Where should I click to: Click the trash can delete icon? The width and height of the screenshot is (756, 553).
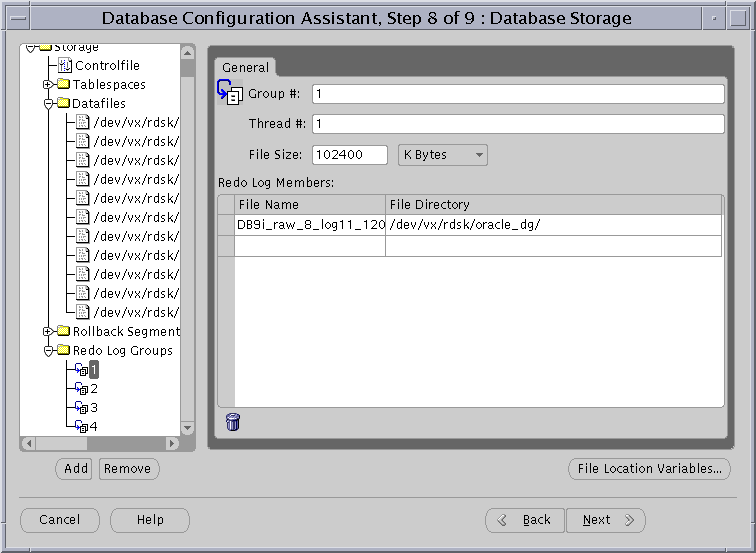pos(233,422)
